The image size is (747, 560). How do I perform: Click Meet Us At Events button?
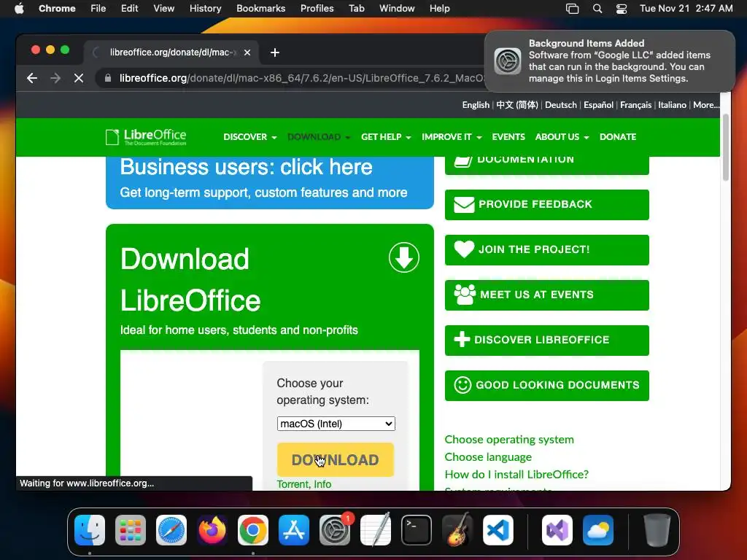point(547,295)
